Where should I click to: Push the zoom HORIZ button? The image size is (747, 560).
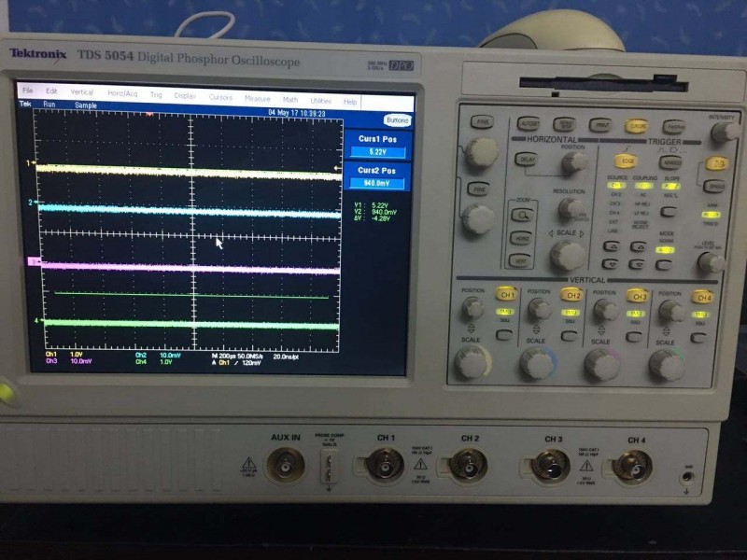(521, 238)
